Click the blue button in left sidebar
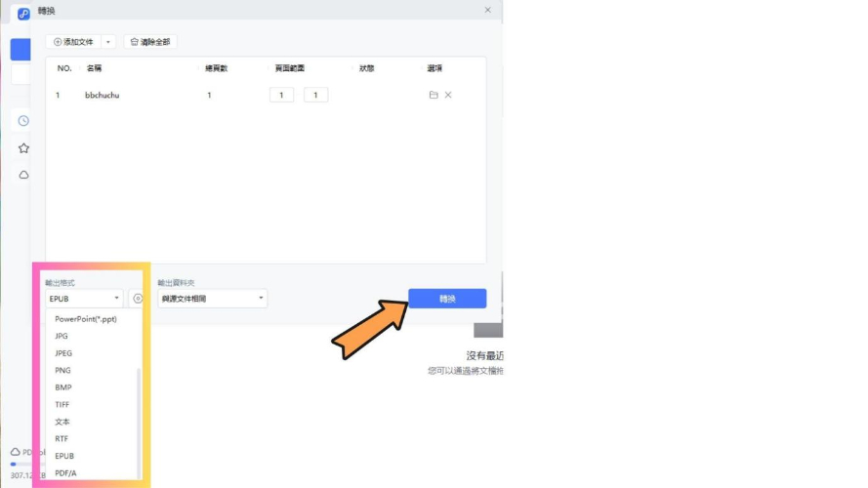The image size is (868, 488). click(21, 50)
